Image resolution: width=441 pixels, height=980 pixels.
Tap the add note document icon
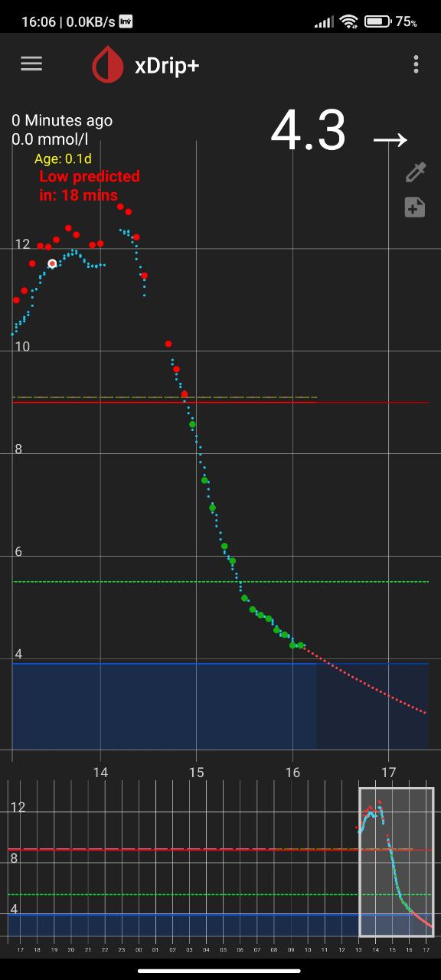(415, 207)
